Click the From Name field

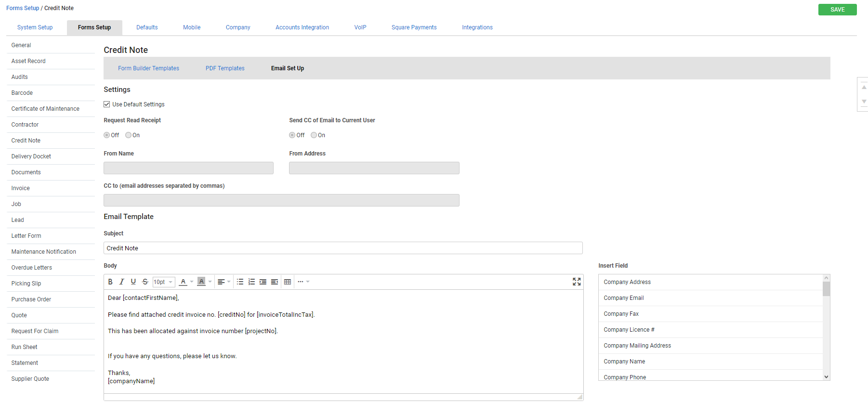click(x=188, y=168)
